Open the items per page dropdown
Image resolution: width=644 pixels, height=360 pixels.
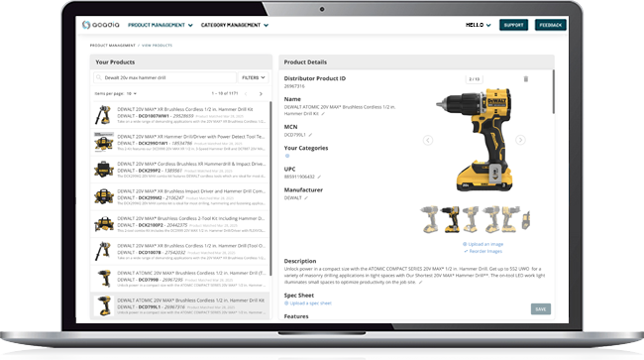click(x=132, y=93)
